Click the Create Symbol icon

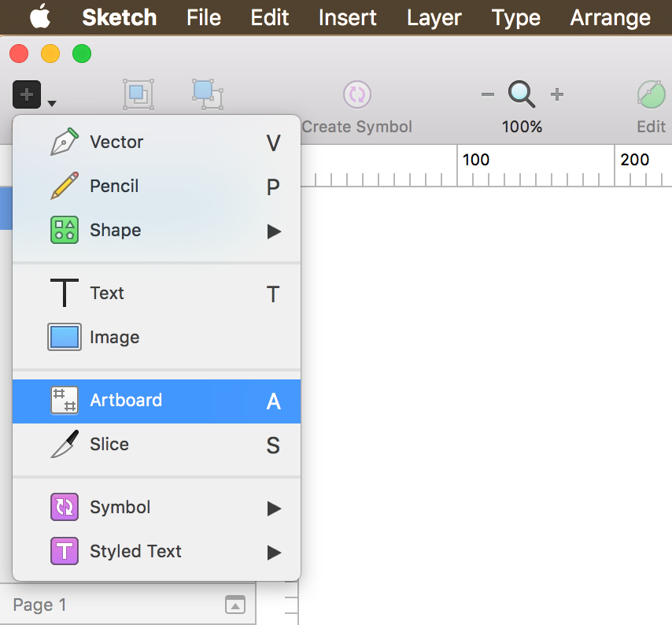(357, 94)
